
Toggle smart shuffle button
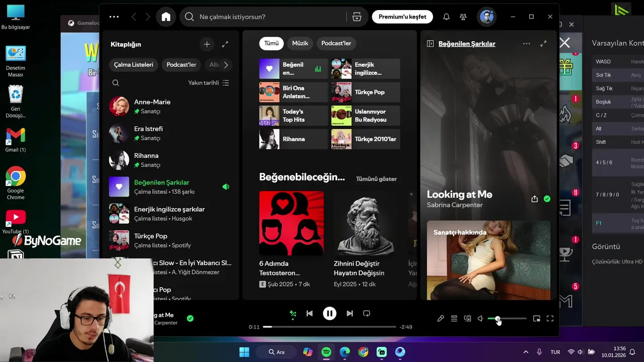293,314
